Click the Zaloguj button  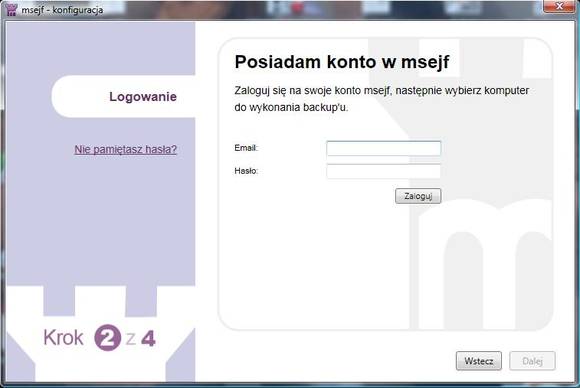[x=418, y=196]
